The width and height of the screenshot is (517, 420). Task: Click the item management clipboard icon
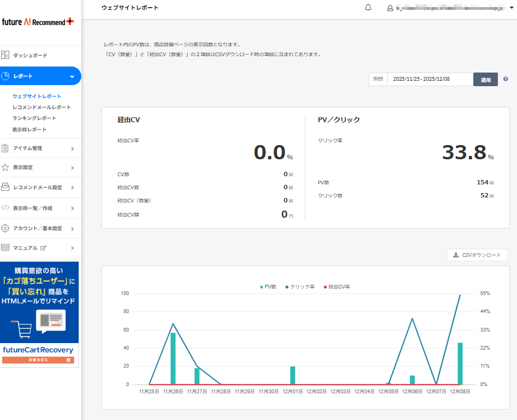tap(5, 148)
